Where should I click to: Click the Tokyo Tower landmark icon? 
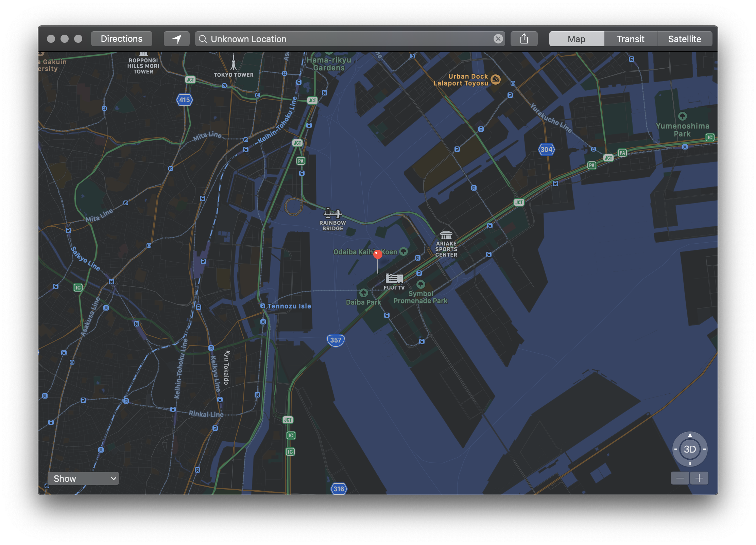click(234, 63)
